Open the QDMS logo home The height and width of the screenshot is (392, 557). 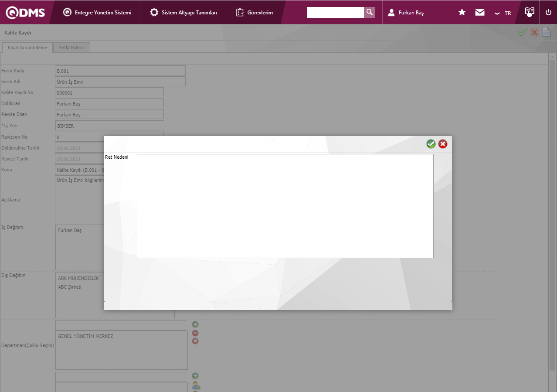click(25, 12)
